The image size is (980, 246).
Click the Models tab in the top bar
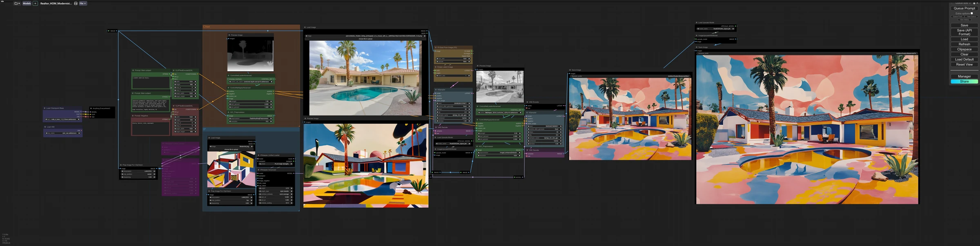tap(27, 3)
